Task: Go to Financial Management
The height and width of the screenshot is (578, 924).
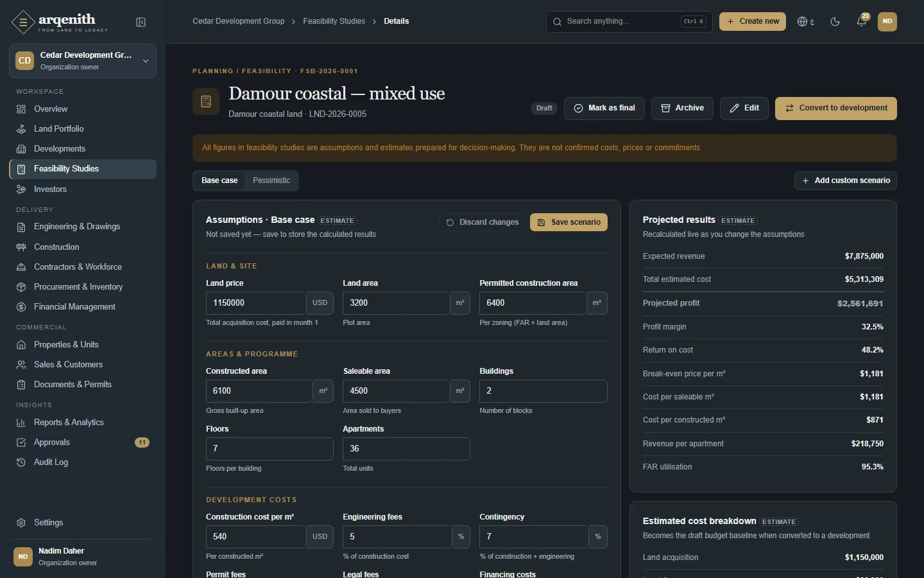Action: (x=83, y=307)
